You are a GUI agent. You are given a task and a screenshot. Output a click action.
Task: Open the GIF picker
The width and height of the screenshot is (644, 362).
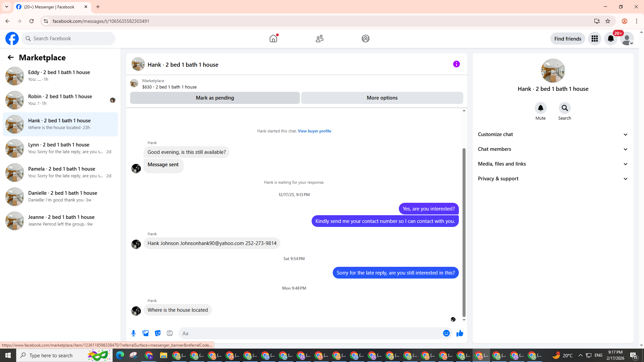pyautogui.click(x=170, y=333)
